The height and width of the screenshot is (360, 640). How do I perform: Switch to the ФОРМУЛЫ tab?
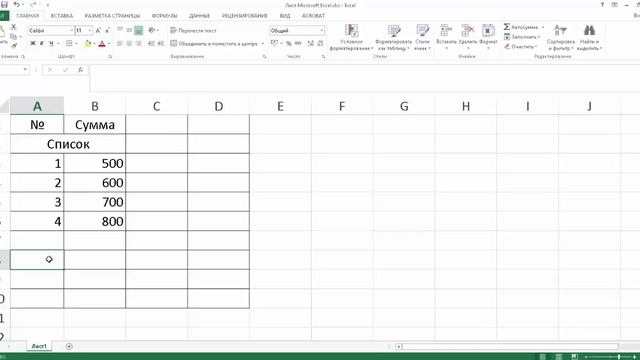coord(164,16)
